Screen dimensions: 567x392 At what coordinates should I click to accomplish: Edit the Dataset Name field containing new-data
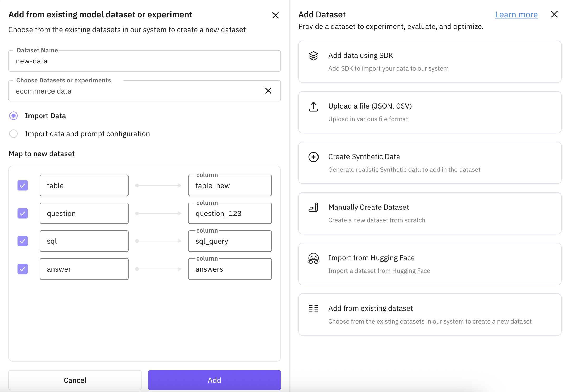coord(144,61)
